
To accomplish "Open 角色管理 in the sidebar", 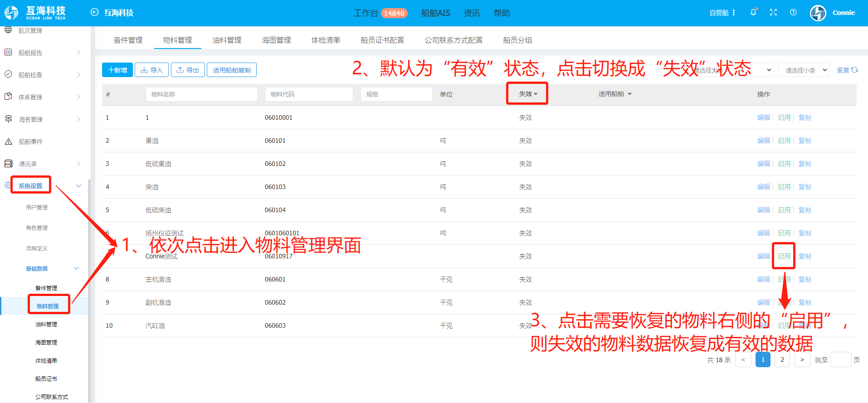I will click(x=37, y=228).
